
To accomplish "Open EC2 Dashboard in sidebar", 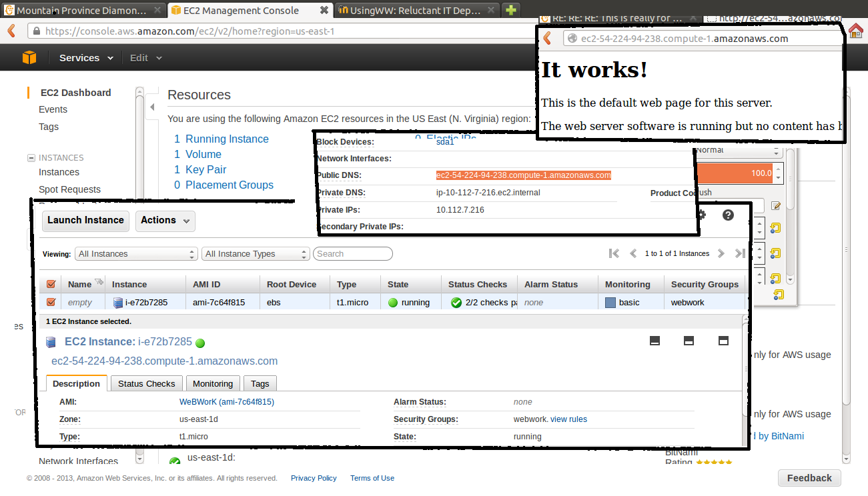I will (75, 93).
